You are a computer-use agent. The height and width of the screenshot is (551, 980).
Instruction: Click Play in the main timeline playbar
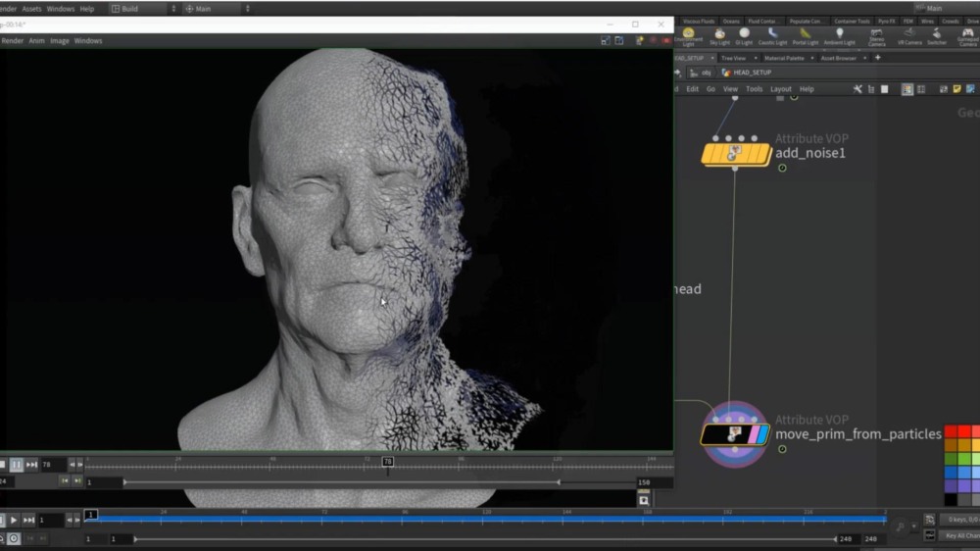[13, 521]
